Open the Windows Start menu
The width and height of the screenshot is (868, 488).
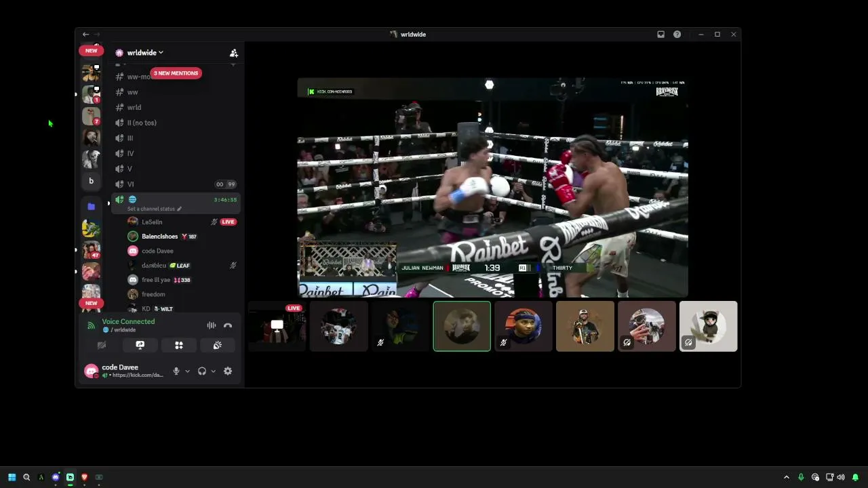[12, 477]
